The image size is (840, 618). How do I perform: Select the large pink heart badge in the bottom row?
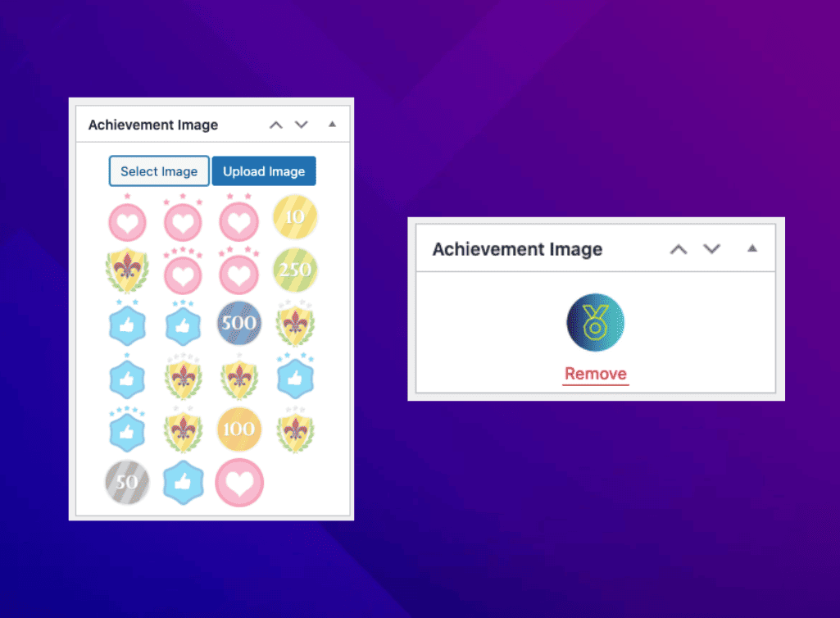pos(239,483)
